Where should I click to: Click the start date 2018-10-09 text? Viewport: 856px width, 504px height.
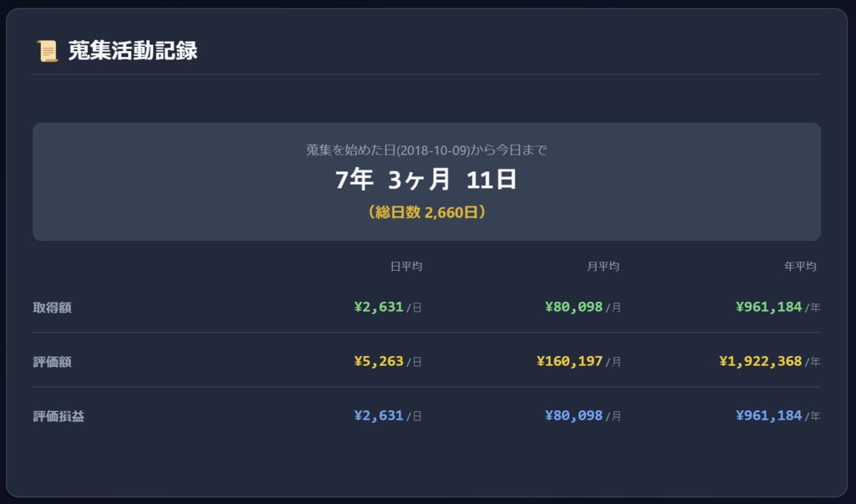pos(428,148)
